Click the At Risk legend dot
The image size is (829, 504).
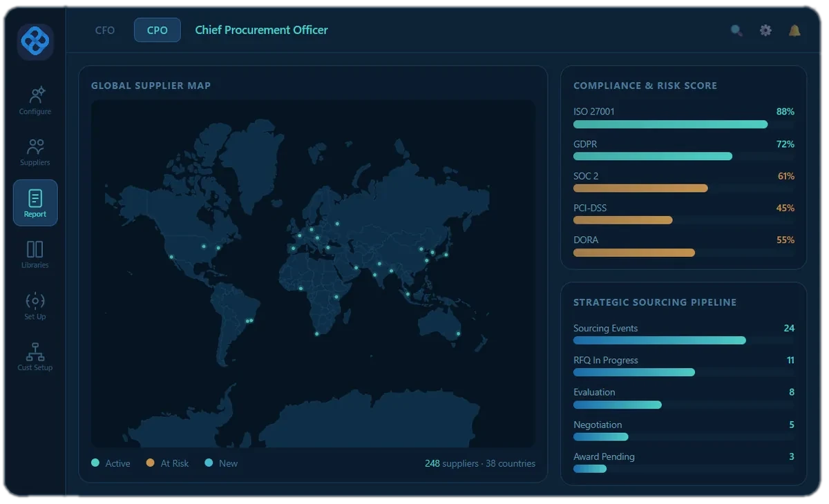pyautogui.click(x=151, y=463)
